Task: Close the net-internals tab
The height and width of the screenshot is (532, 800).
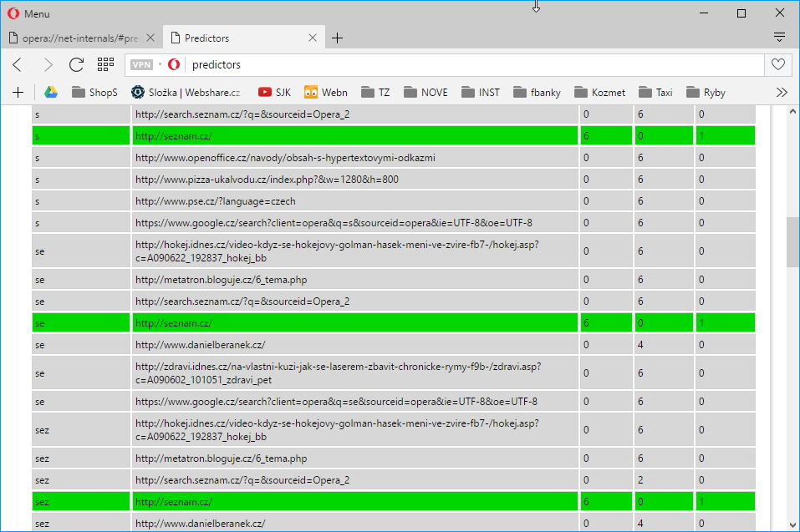Action: [x=150, y=38]
